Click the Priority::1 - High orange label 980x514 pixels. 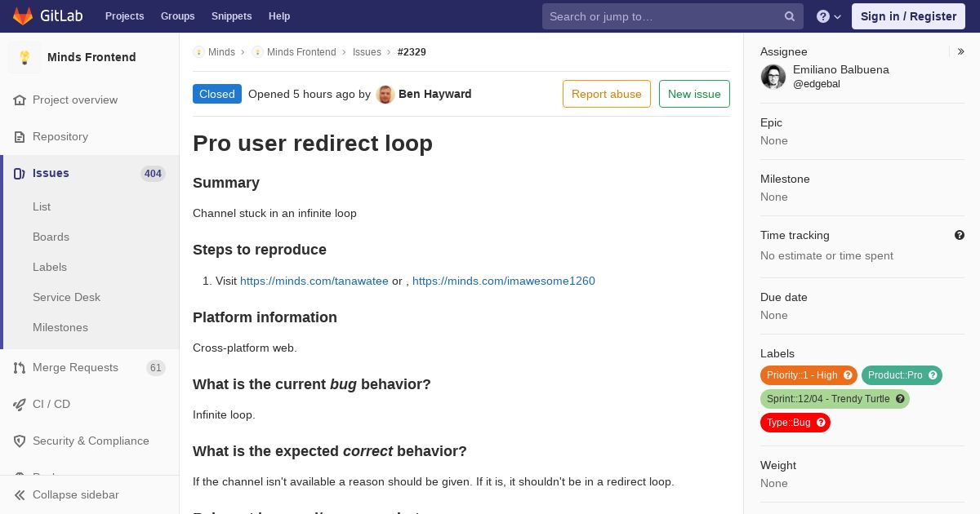click(x=808, y=375)
